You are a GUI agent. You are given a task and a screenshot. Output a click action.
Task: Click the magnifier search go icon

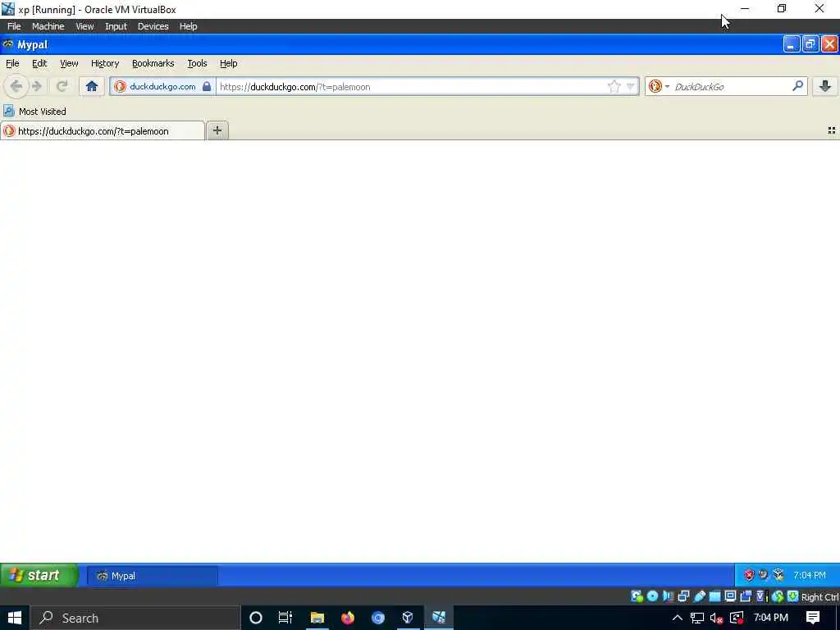(797, 85)
